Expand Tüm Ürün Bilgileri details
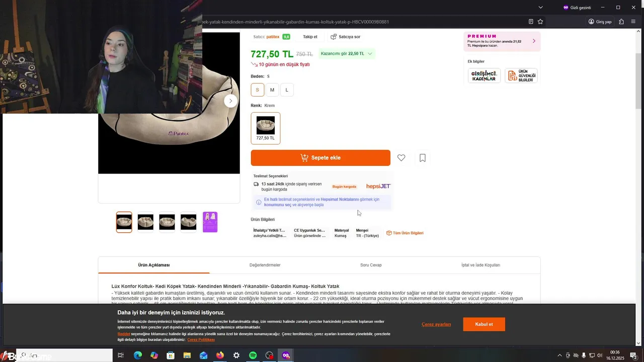This screenshot has width=644, height=362. click(x=405, y=233)
